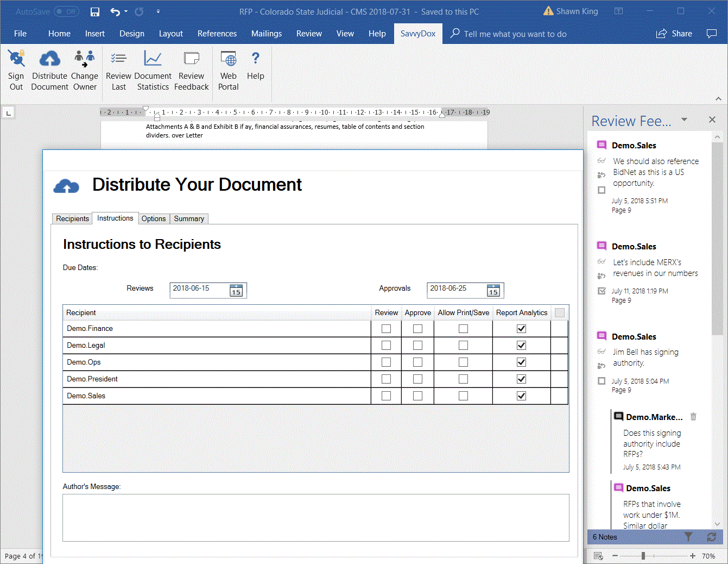
Task: Open Document Statistics chart icon
Action: click(x=153, y=58)
